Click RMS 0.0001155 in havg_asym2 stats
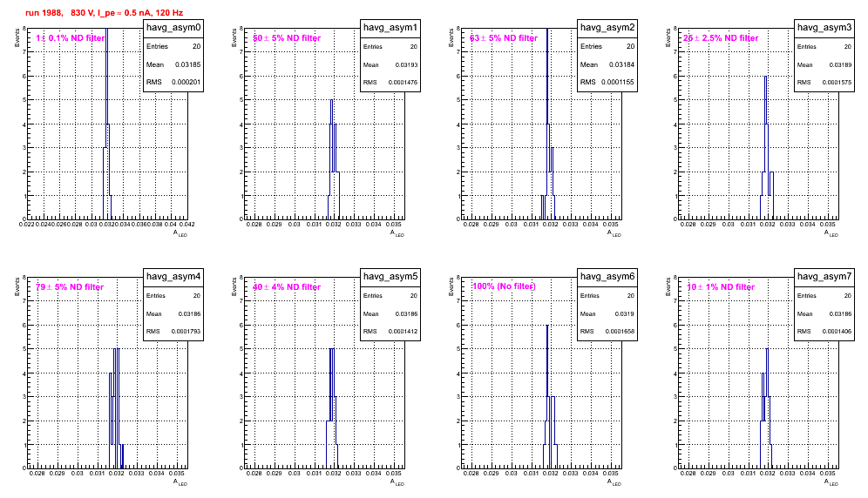The height and width of the screenshot is (498, 868). pyautogui.click(x=607, y=83)
